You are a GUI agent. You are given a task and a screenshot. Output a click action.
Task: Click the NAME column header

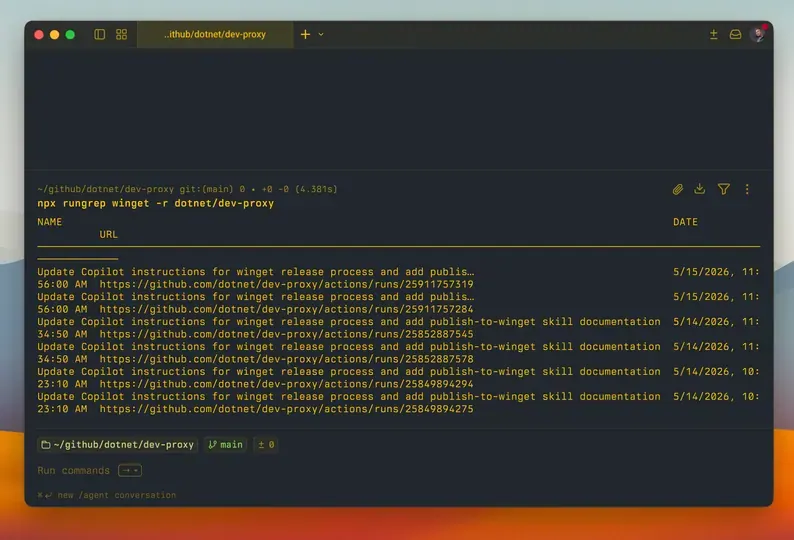point(50,222)
